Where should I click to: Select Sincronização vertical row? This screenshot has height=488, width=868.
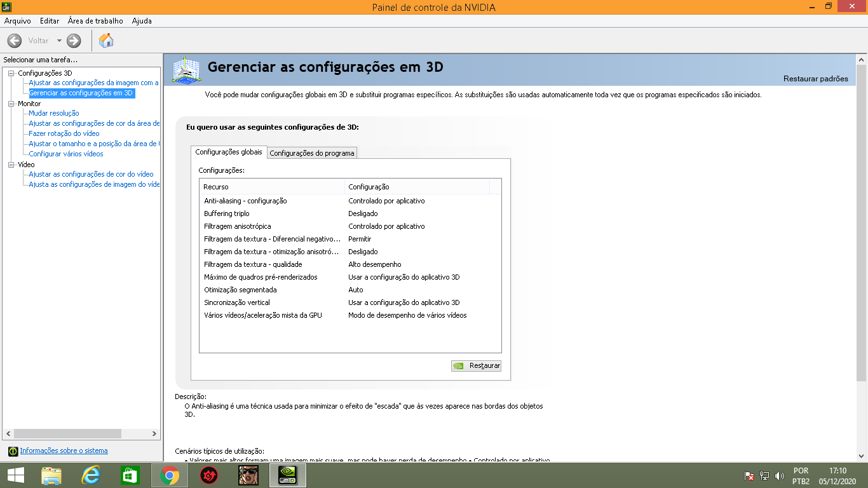click(350, 302)
